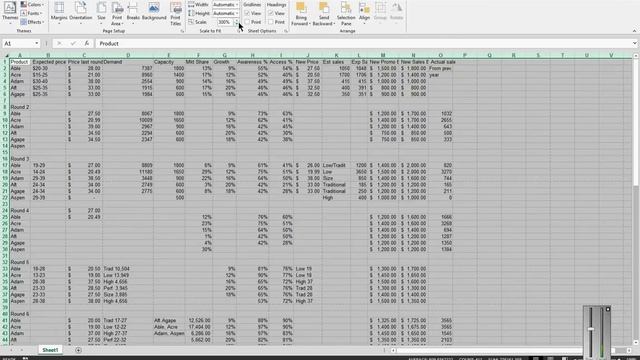Viewport: 640px width, 360px height.
Task: Click the Insert Function fx icon
Action: coord(87,43)
